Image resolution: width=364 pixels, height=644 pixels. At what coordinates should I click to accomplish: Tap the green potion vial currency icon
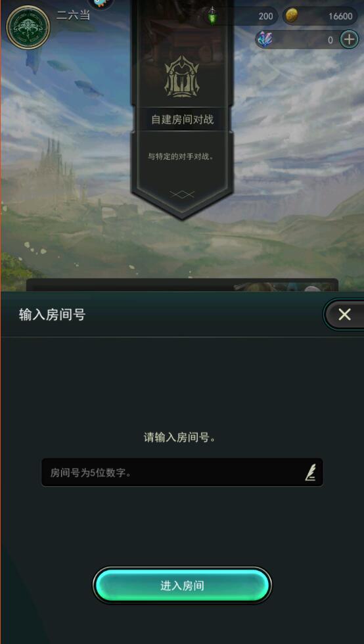pyautogui.click(x=212, y=16)
